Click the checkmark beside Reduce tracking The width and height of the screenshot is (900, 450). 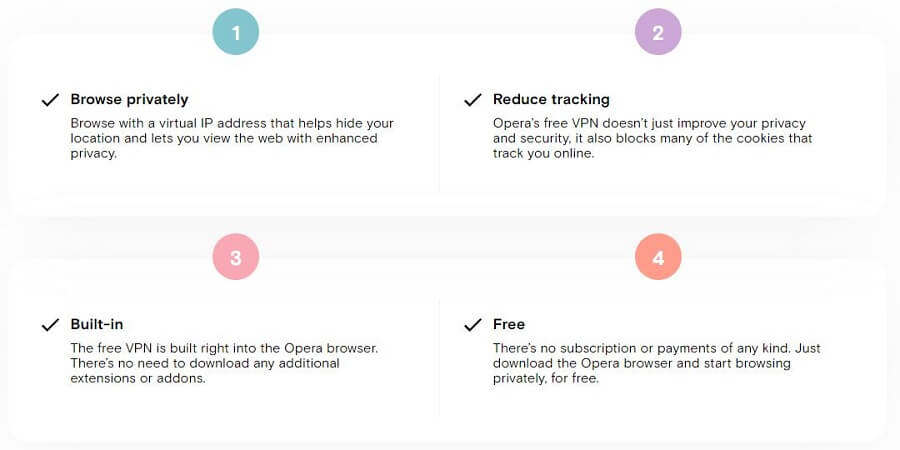click(473, 100)
